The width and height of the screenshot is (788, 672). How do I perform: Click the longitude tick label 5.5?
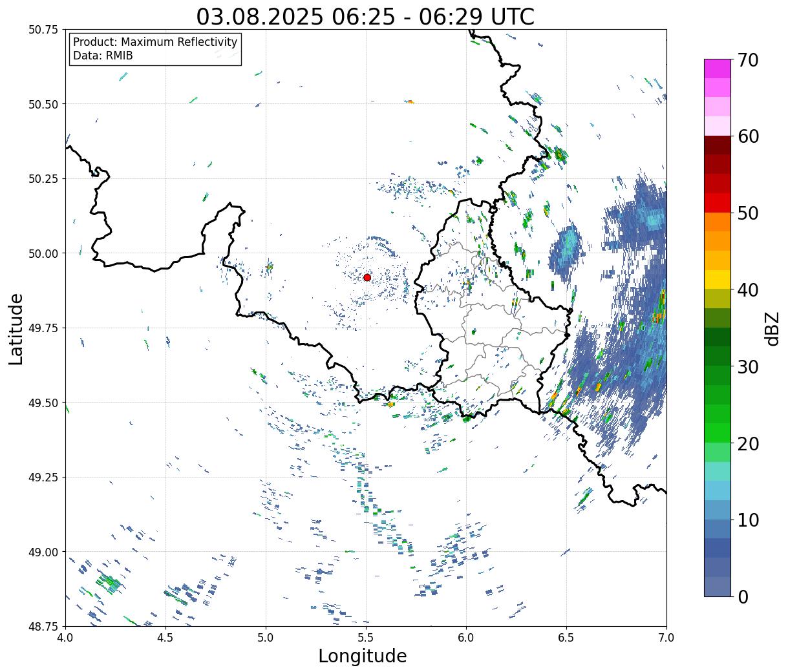point(366,637)
